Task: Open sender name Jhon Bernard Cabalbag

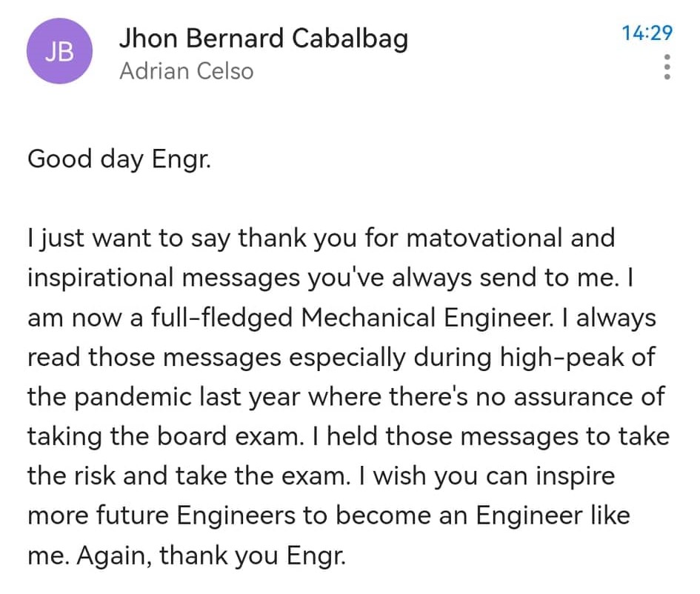Action: 264,39
